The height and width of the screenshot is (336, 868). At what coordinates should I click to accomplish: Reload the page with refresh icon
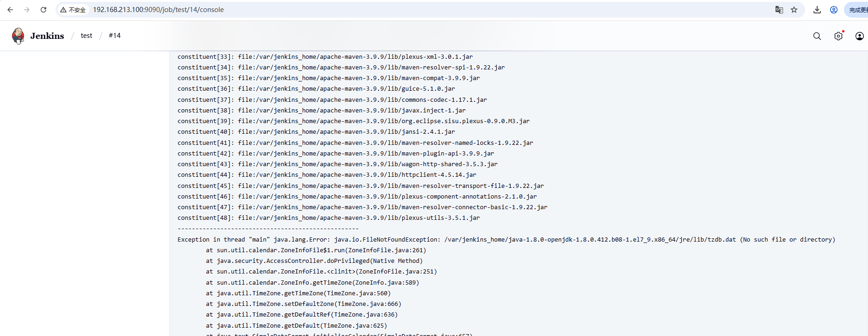point(43,10)
